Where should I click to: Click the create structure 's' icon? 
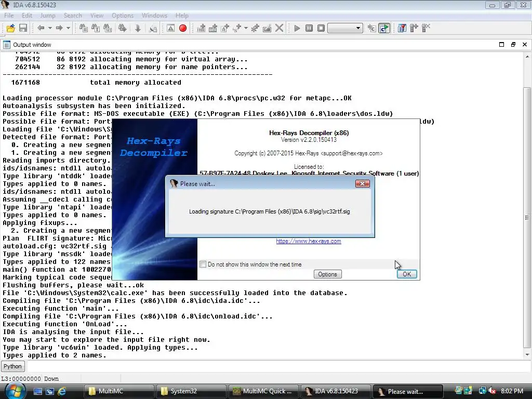(x=237, y=28)
